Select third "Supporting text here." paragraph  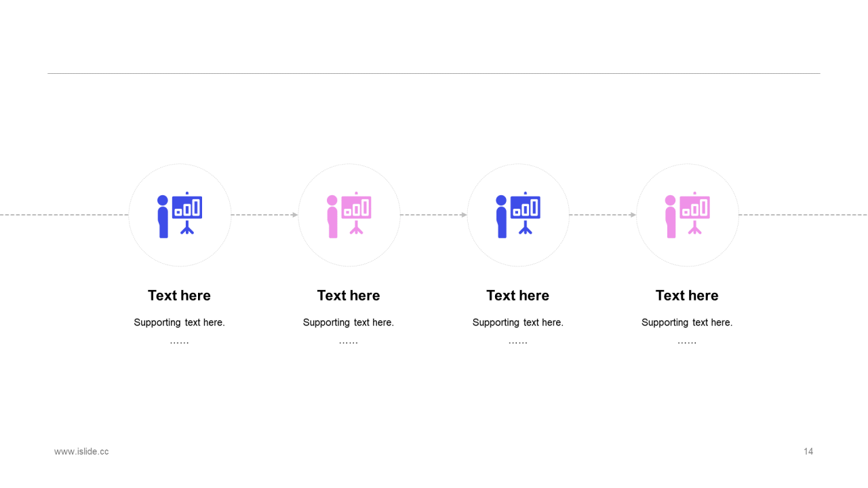[x=517, y=323]
